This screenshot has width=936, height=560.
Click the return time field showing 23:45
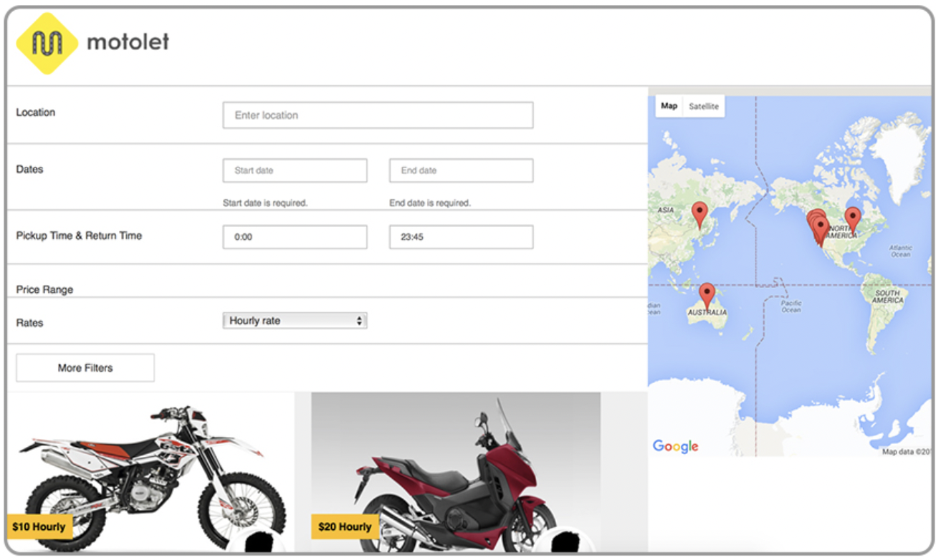[x=461, y=237]
